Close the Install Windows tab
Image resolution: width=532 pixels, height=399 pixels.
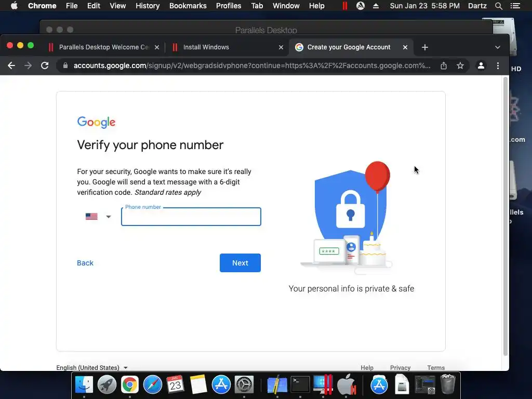[x=281, y=47]
